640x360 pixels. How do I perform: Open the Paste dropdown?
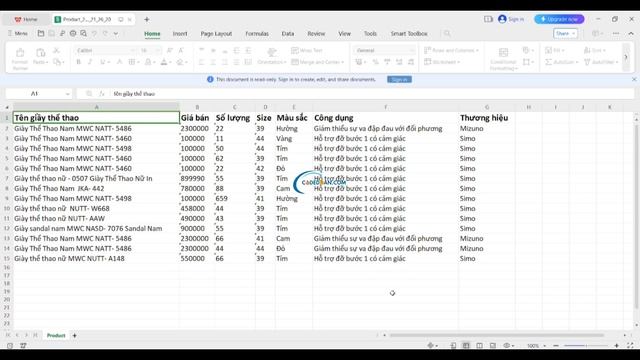tap(40, 62)
